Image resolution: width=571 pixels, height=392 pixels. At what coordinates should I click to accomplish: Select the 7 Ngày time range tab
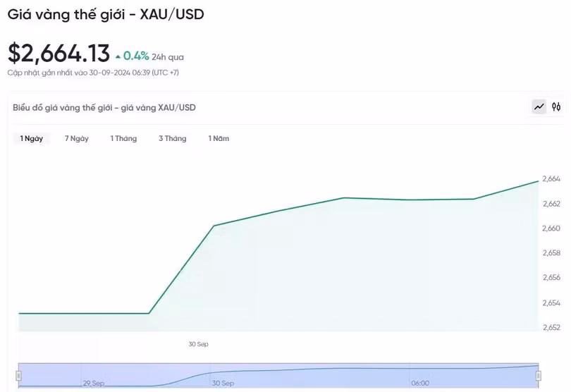coord(77,139)
